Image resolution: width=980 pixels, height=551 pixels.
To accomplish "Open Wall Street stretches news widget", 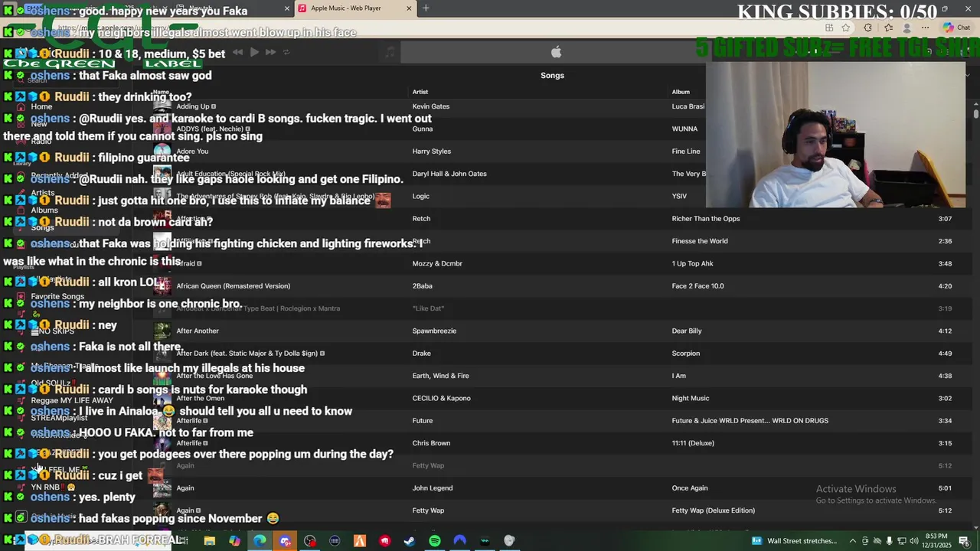I will pos(793,541).
